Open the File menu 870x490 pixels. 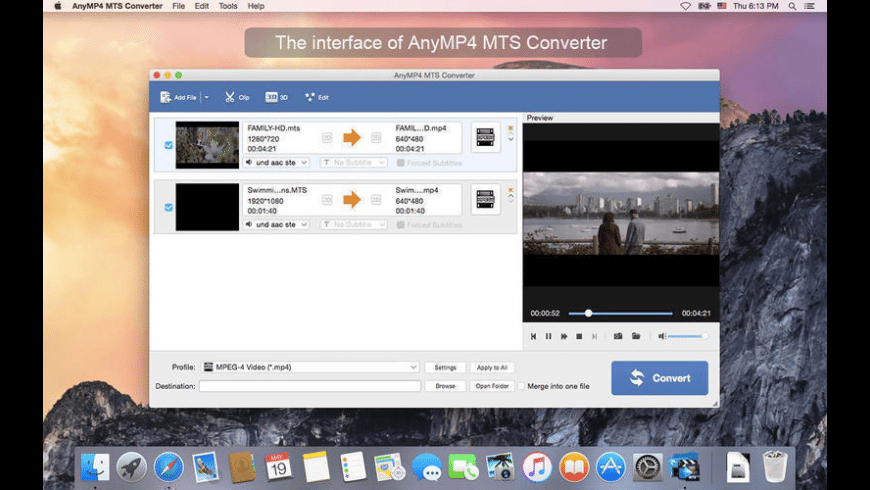(178, 6)
